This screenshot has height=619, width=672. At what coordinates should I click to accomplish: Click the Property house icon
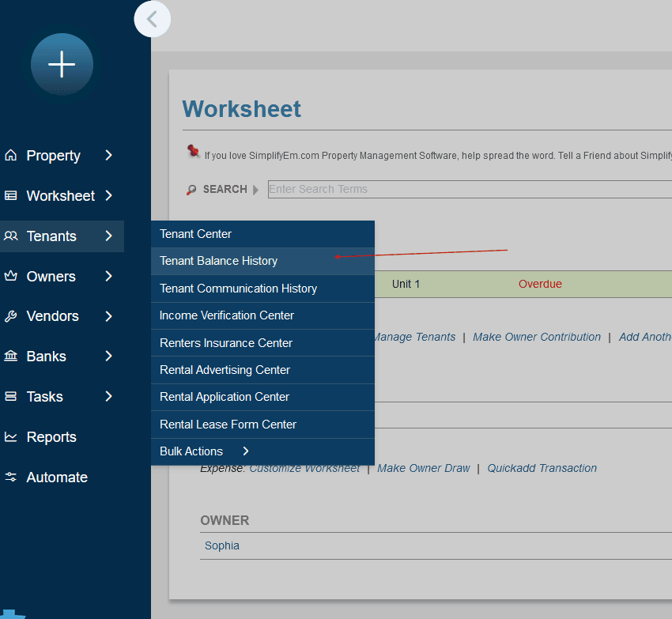click(x=11, y=156)
